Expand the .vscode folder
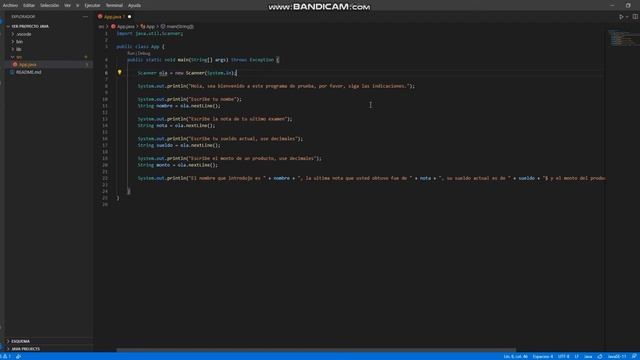The height and width of the screenshot is (360, 640). [x=24, y=34]
